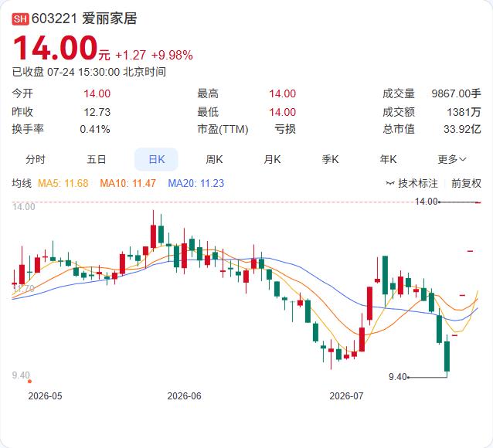Click the 2026-06 date axis label

[184, 395]
